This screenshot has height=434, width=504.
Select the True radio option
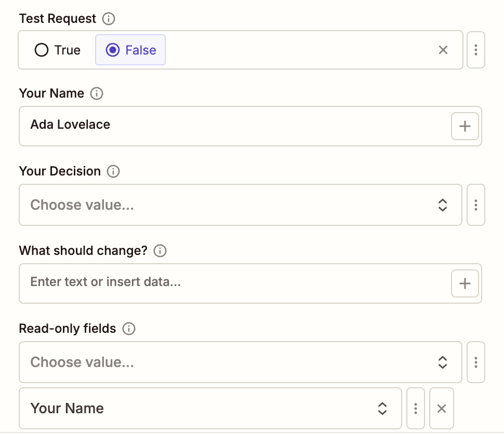(58, 50)
